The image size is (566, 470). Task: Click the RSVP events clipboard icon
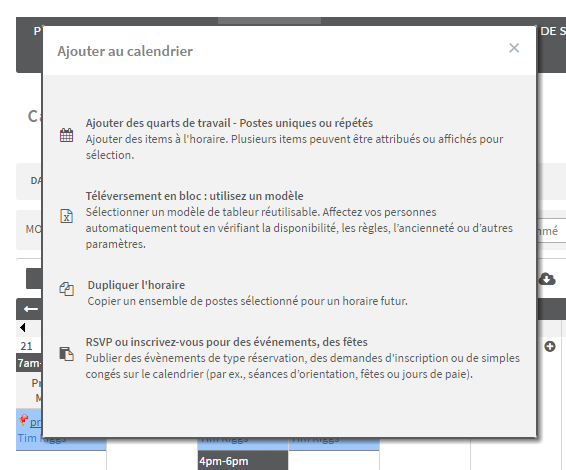pos(66,354)
